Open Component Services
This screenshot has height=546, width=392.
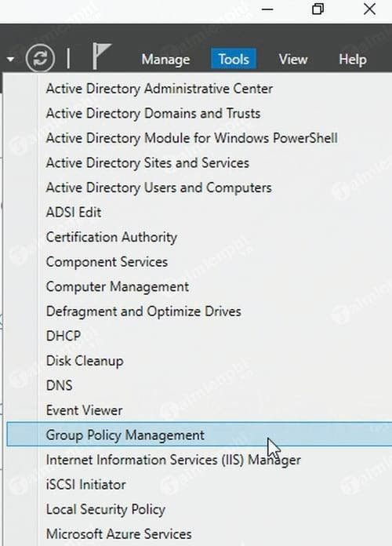[107, 262]
